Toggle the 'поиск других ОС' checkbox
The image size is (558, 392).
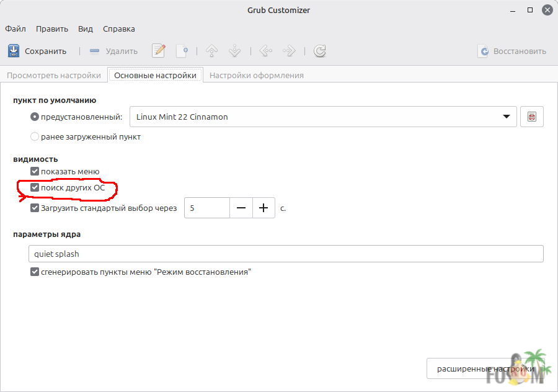pos(35,187)
